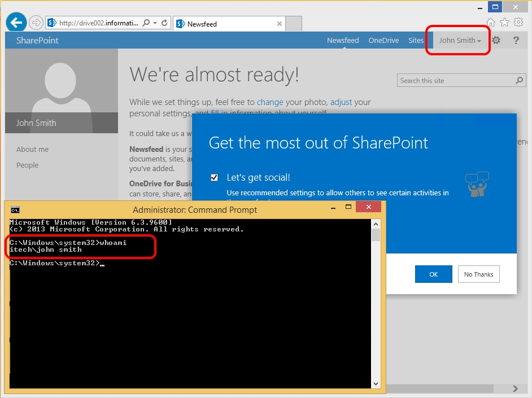This screenshot has height=398, width=532.
Task: Open the Command Prompt system menu icon
Action: click(15, 210)
